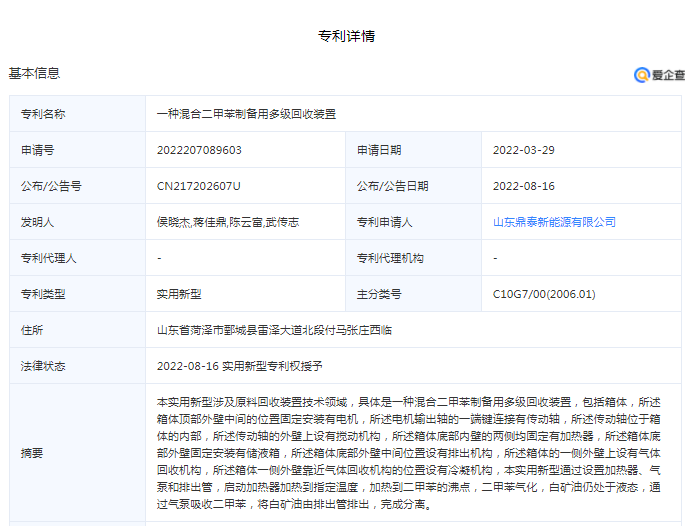Screen dimensions: 692x526
Task: Click the 基本信息 section heading
Action: point(34,73)
